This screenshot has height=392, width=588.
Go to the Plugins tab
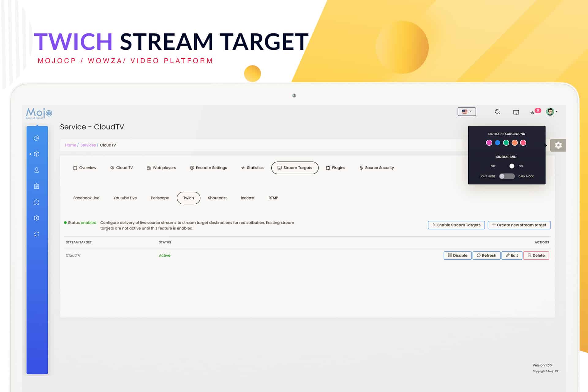coord(336,168)
